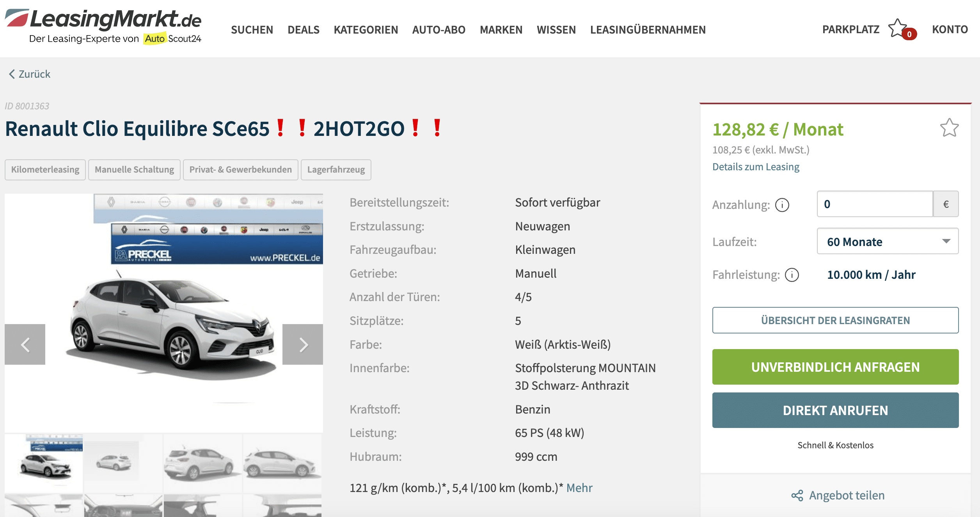Image resolution: width=980 pixels, height=517 pixels.
Task: Click the Benzin fuel value
Action: 533,409
